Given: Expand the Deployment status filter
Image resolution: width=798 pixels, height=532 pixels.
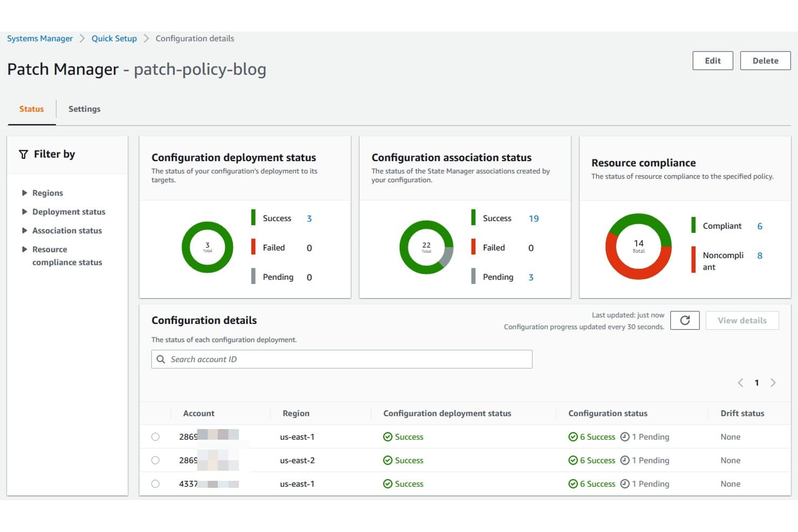Looking at the screenshot, I should point(24,212).
